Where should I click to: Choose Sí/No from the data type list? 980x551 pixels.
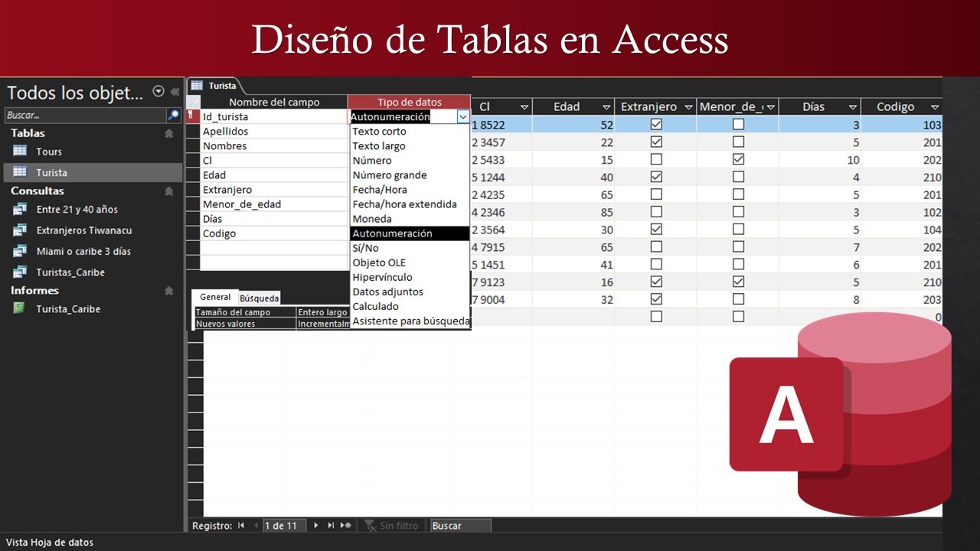click(x=410, y=247)
